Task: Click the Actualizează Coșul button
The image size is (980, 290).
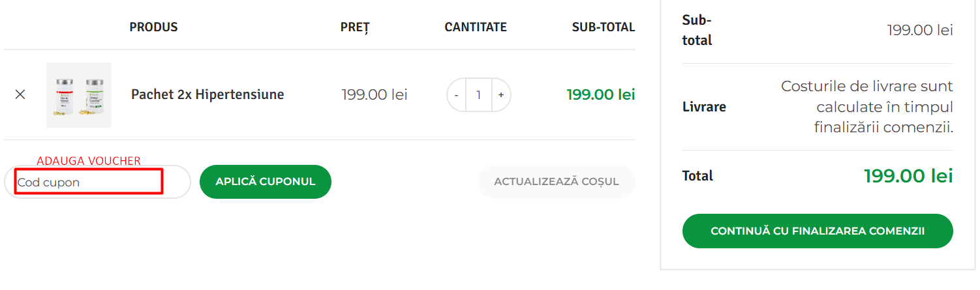Action: point(556,182)
